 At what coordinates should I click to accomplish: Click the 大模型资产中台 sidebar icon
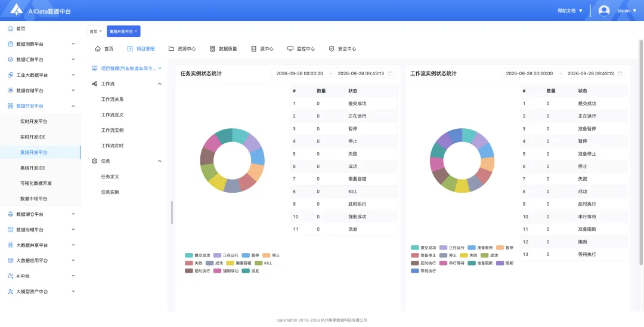(11, 292)
